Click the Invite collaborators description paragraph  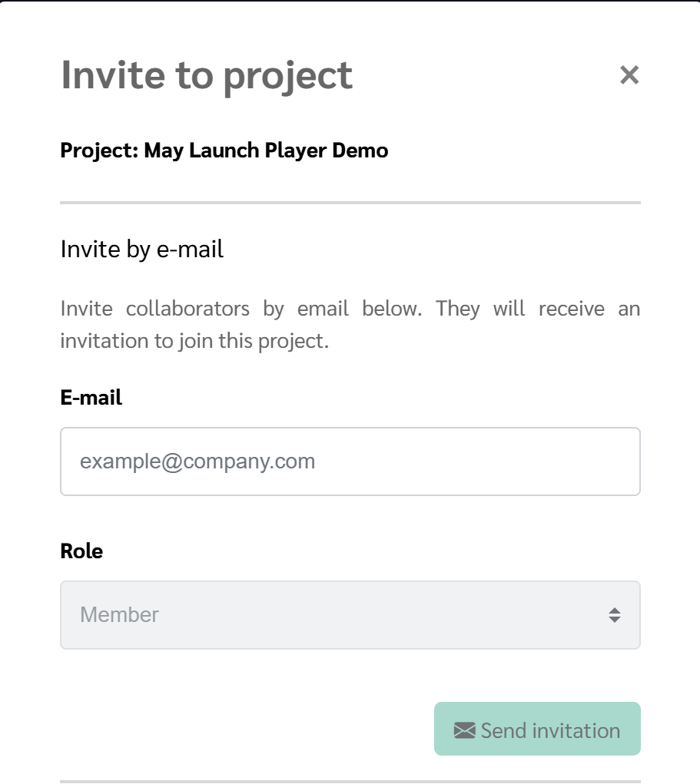point(350,325)
